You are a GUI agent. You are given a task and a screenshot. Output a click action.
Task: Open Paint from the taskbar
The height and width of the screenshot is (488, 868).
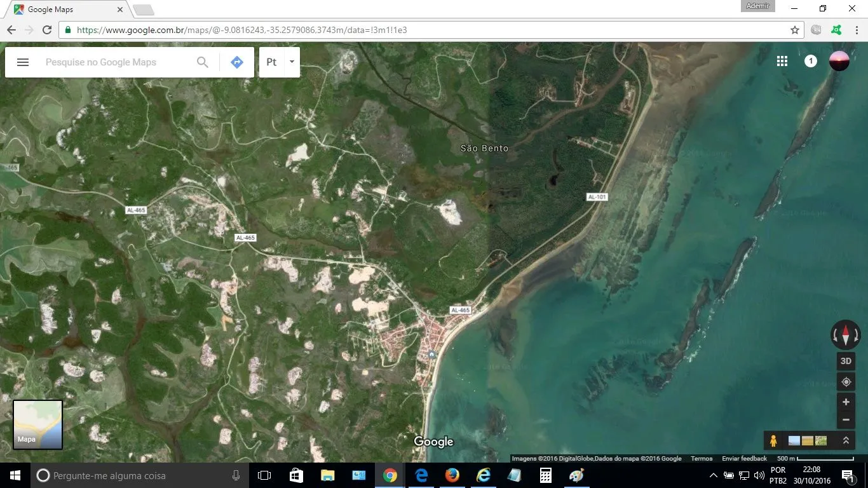click(x=576, y=475)
